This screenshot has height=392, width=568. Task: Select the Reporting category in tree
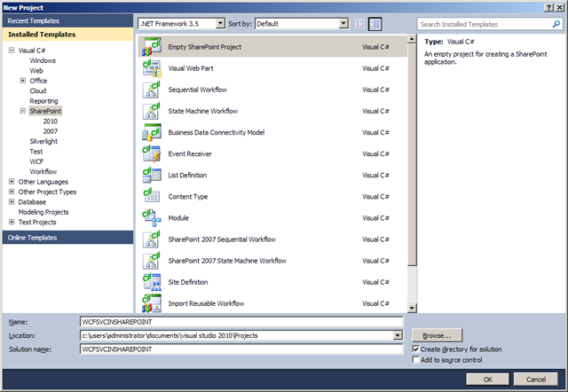43,101
